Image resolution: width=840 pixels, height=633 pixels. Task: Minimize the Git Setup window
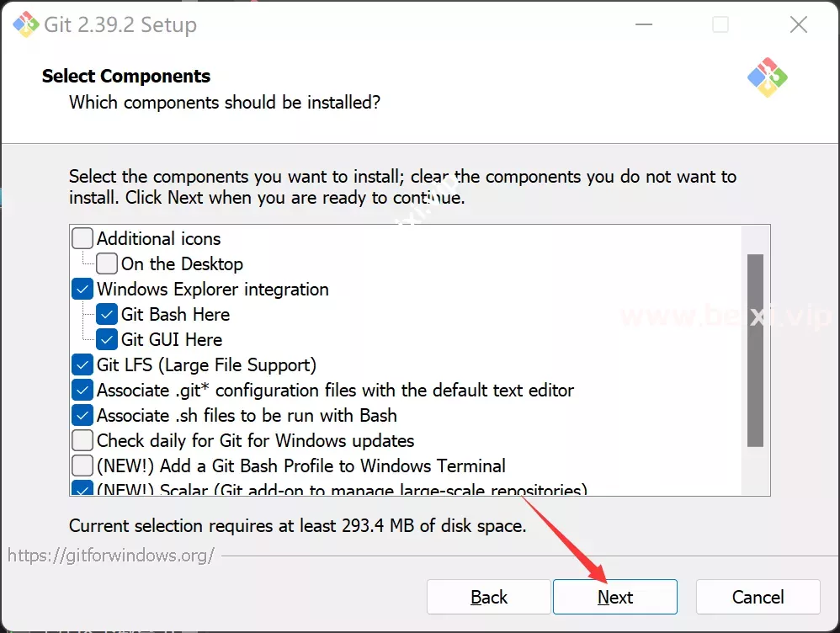644,24
